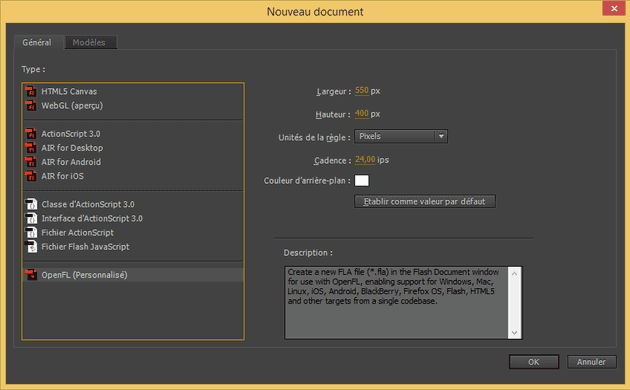Select Interface d'ActionScript 3.0 entry
The image size is (630, 390).
(x=133, y=218)
